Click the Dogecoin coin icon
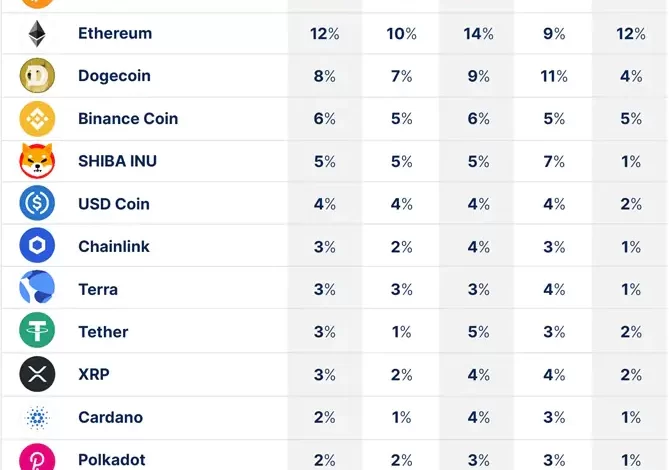Viewport: 669px width, 470px height. [37, 76]
